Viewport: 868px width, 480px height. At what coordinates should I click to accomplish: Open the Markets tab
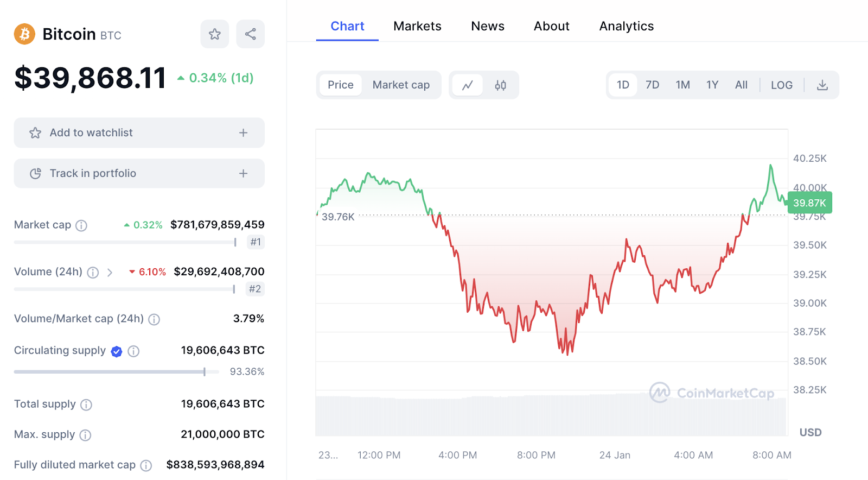(x=417, y=26)
